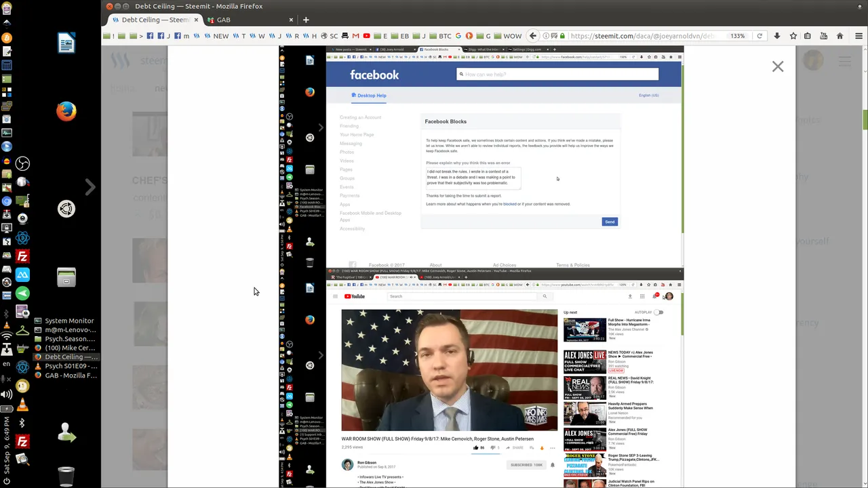Open the file cabinet desktop icon
Viewport: 868px width, 488px height.
[x=66, y=277]
